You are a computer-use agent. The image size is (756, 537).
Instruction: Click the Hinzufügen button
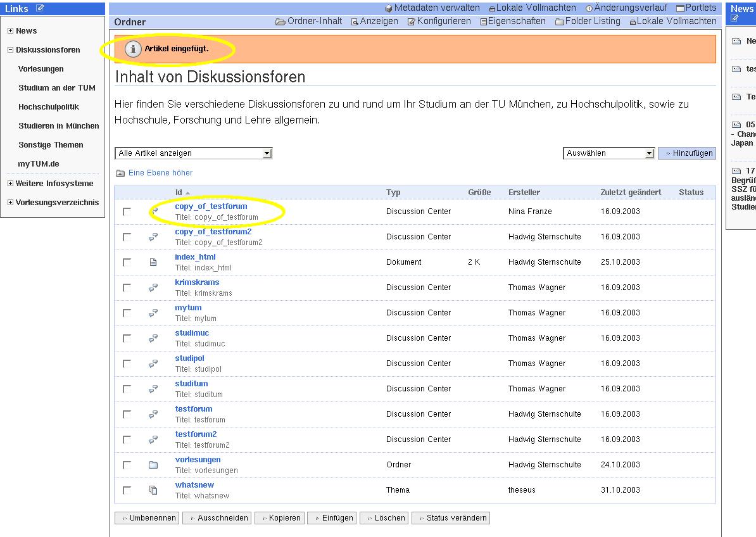688,153
